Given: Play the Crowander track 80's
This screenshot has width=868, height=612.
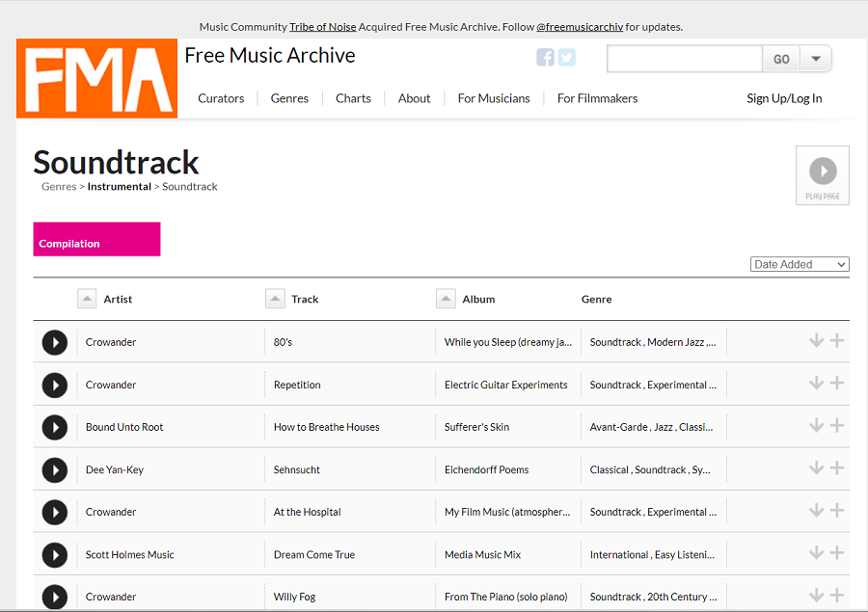Looking at the screenshot, I should pos(55,342).
